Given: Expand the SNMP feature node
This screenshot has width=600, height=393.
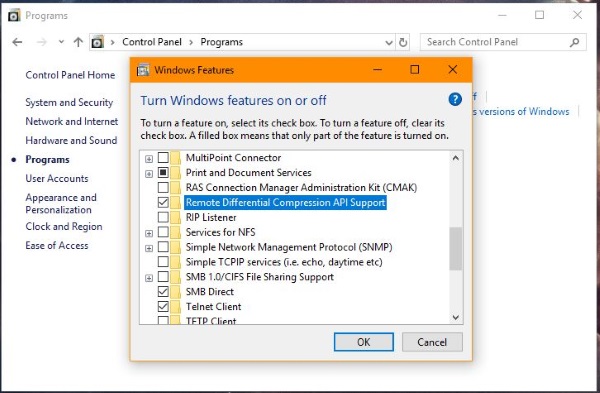Looking at the screenshot, I should pos(149,248).
